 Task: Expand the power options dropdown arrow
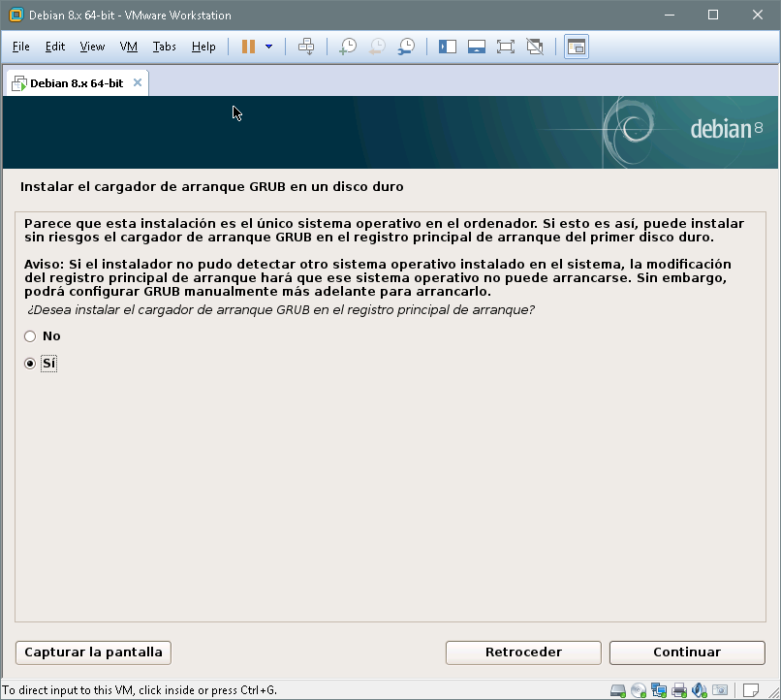(268, 47)
